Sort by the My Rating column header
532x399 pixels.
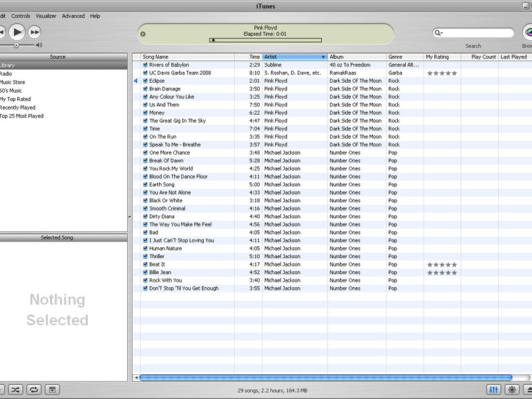442,57
